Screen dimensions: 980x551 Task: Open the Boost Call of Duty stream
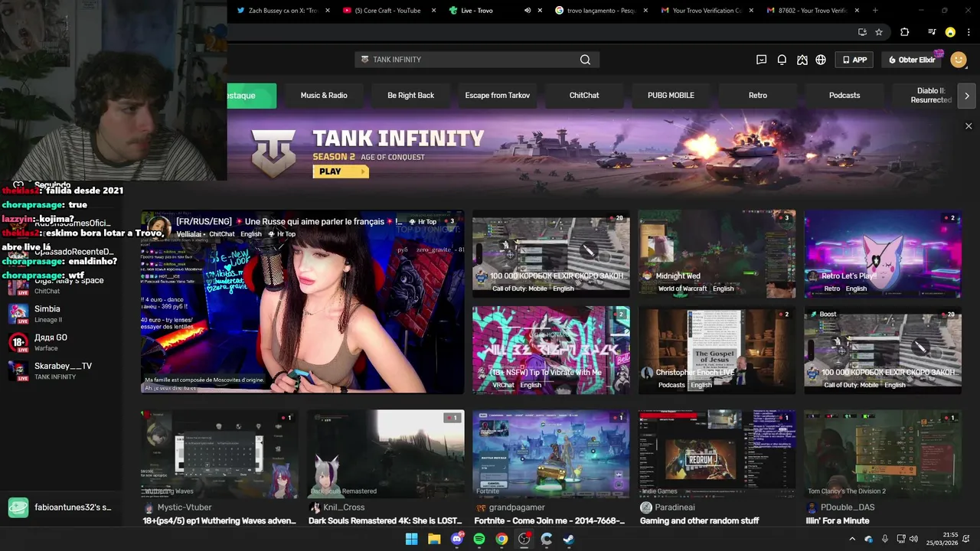click(883, 350)
